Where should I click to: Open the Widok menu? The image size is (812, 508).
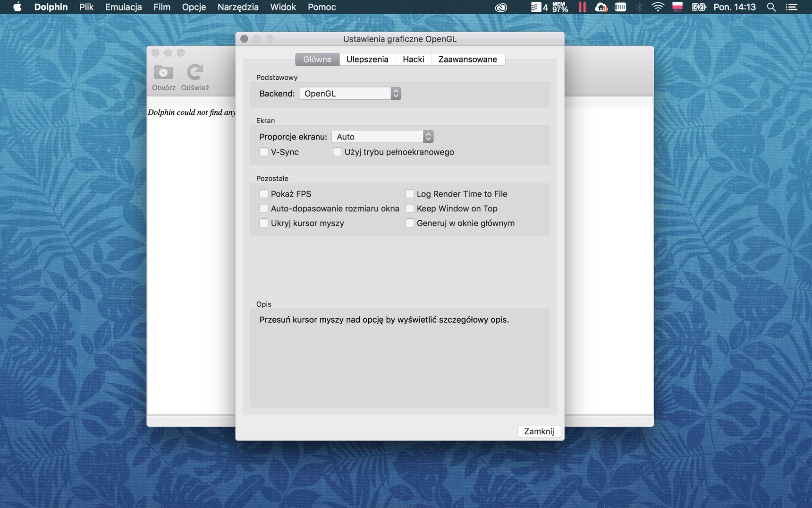283,7
